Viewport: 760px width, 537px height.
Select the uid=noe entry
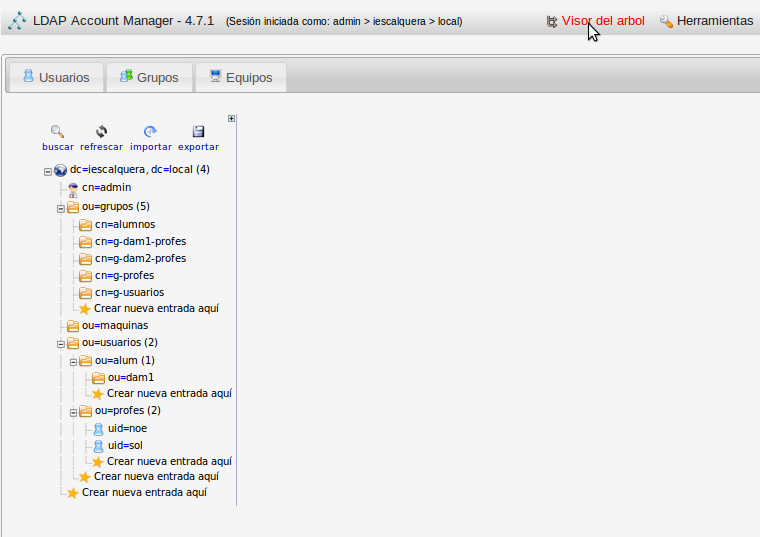point(127,428)
